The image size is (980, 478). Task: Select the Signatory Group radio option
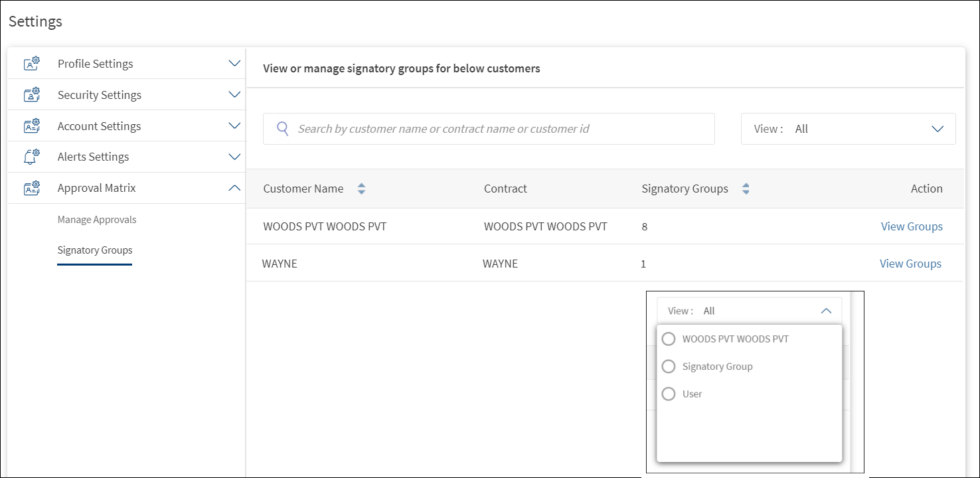click(669, 366)
